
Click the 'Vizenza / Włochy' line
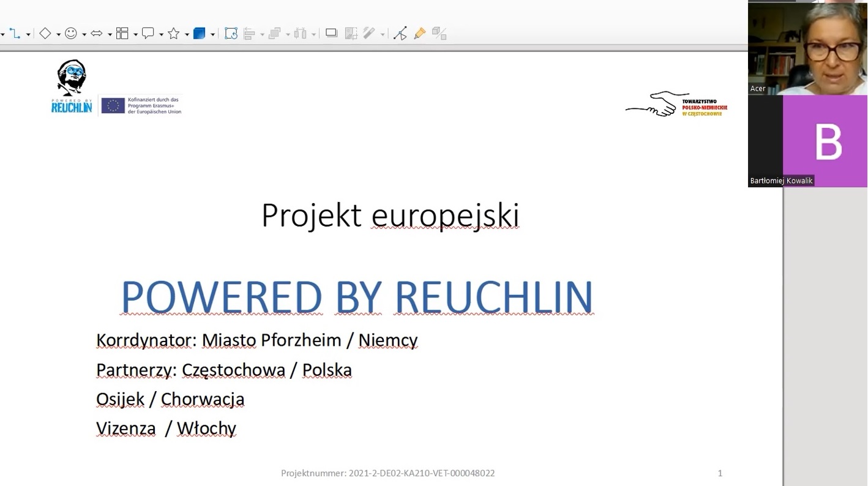(166, 428)
